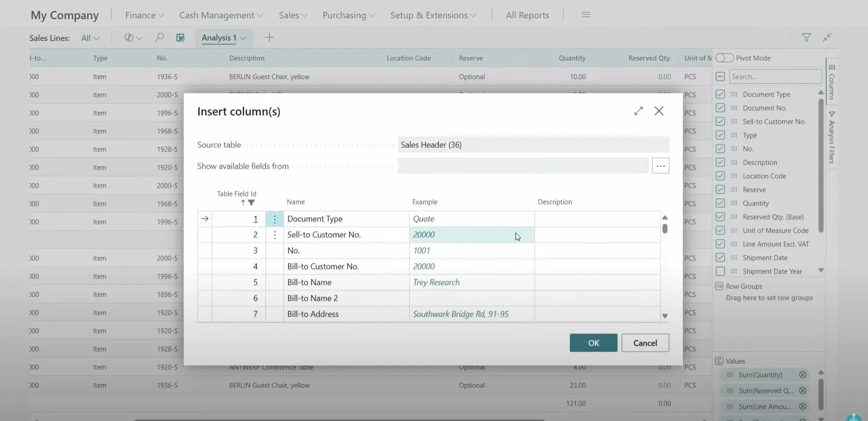Open the search magnifier in Sales Lines toolbar
Image resolution: width=868 pixels, height=421 pixels.
[159, 37]
